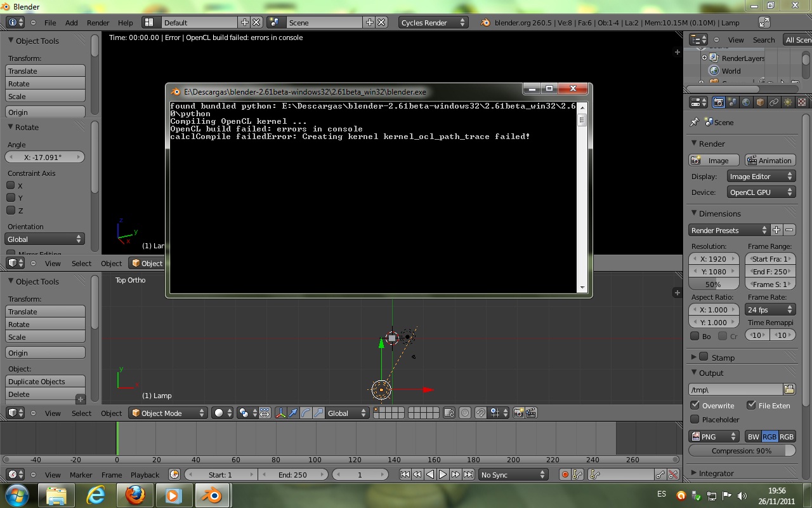Screen dimensions: 812x508
Task: Adjust the Compression 90% slider
Action: (x=742, y=450)
